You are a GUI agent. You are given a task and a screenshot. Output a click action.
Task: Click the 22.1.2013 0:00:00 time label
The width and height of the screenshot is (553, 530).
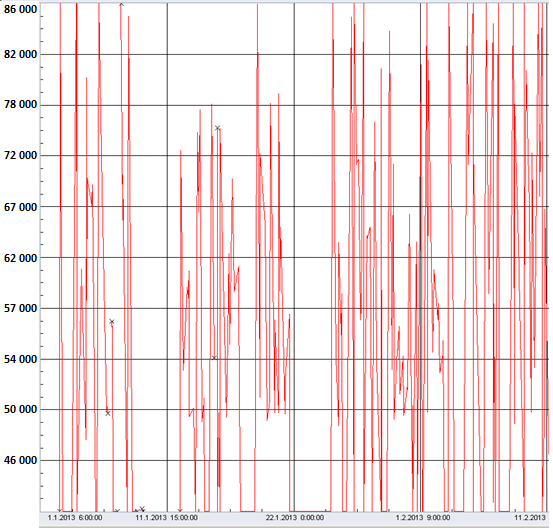coord(295,518)
